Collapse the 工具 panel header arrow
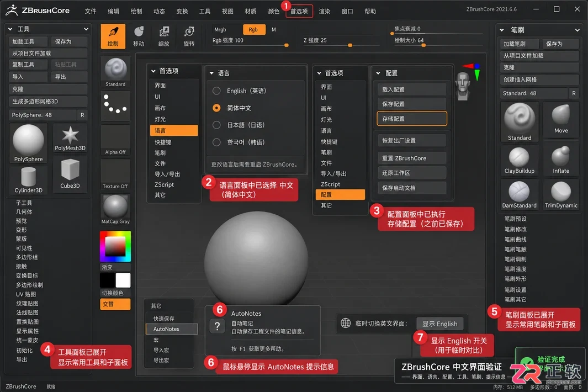This screenshot has width=588, height=392. click(10, 29)
